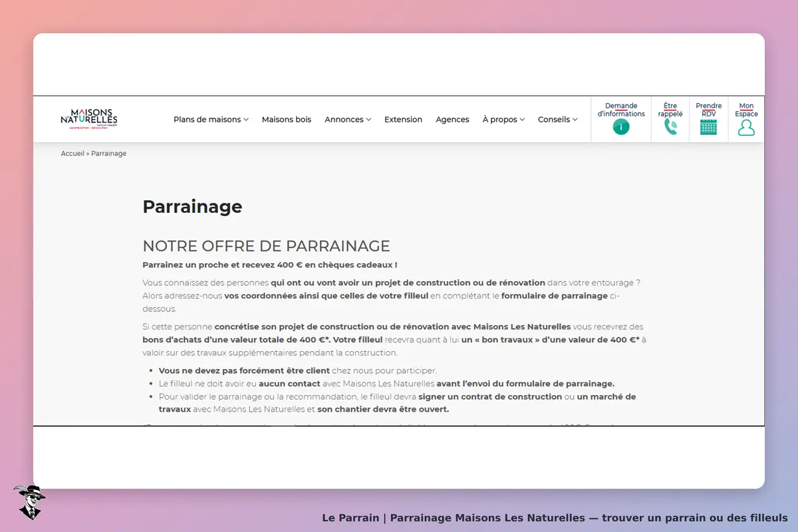The height and width of the screenshot is (532, 798).
Task: Click the calendar RDV icon
Action: point(708,127)
